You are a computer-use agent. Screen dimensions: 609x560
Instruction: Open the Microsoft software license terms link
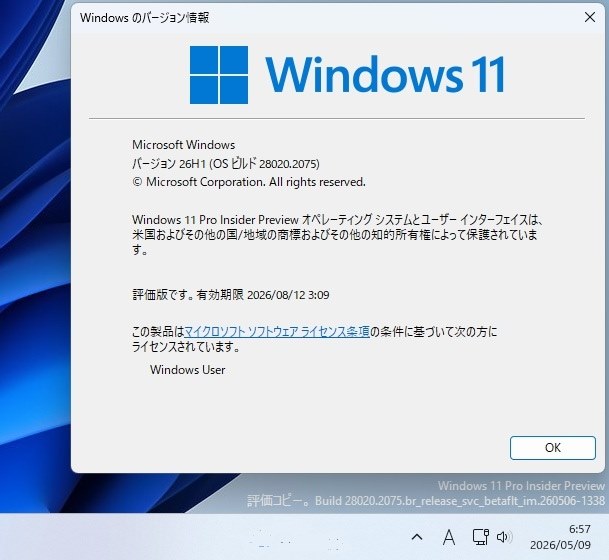click(277, 331)
